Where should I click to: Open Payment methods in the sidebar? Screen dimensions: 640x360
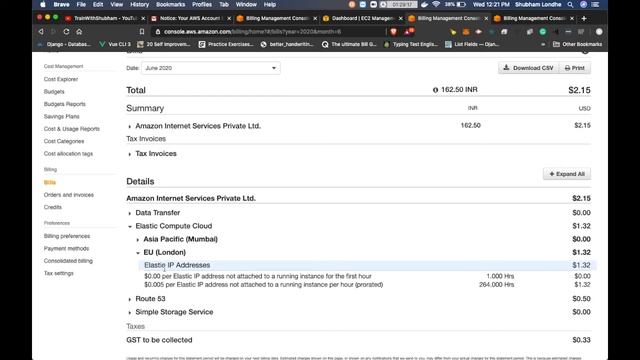click(66, 248)
